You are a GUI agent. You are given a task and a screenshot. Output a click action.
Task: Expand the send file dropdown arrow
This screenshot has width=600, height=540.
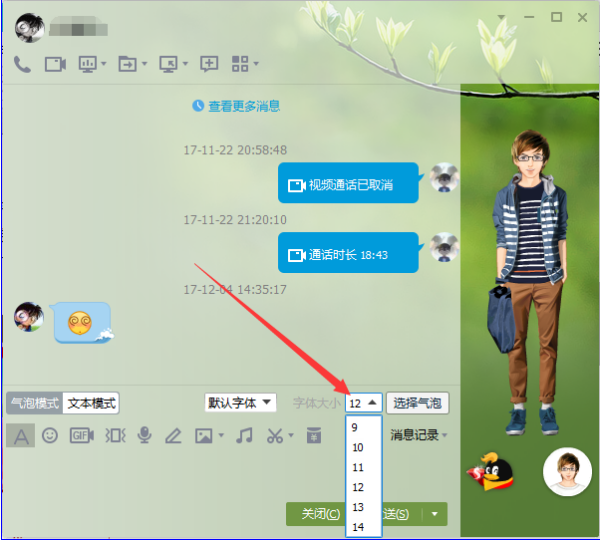point(144,64)
